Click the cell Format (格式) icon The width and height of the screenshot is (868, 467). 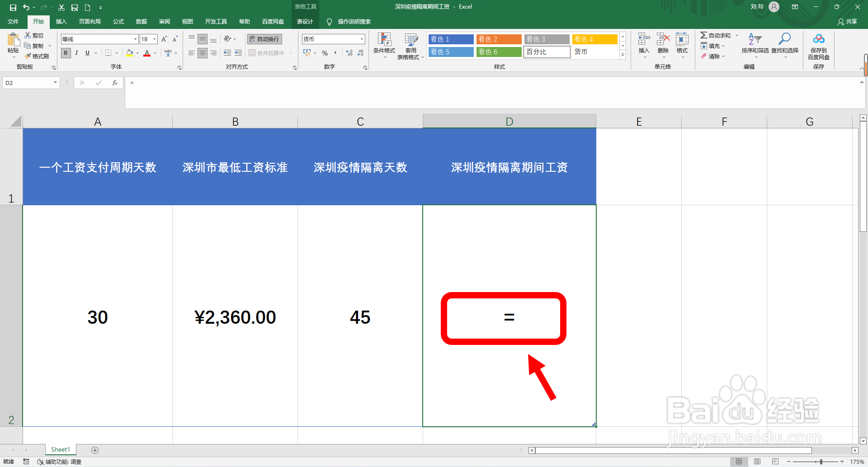[x=682, y=40]
